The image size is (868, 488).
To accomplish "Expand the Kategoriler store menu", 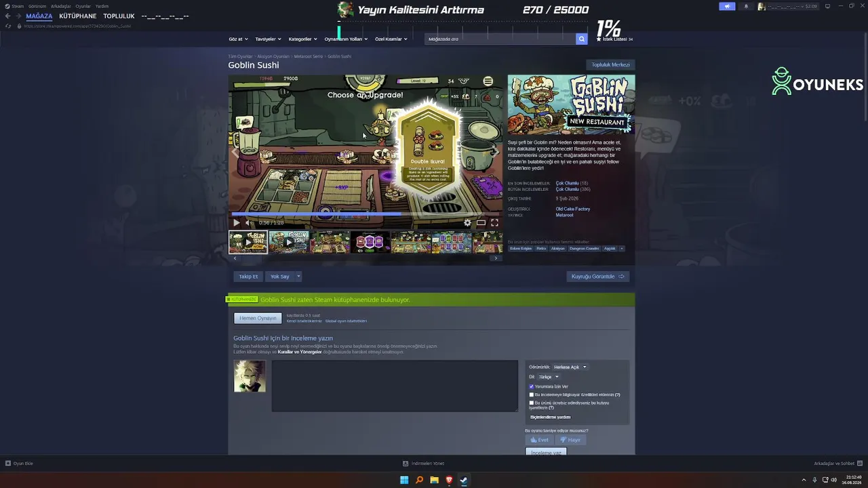I will click(x=302, y=39).
